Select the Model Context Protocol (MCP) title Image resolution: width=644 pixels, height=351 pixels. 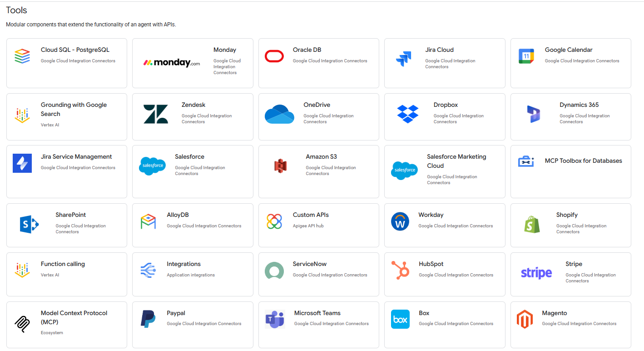(74, 317)
